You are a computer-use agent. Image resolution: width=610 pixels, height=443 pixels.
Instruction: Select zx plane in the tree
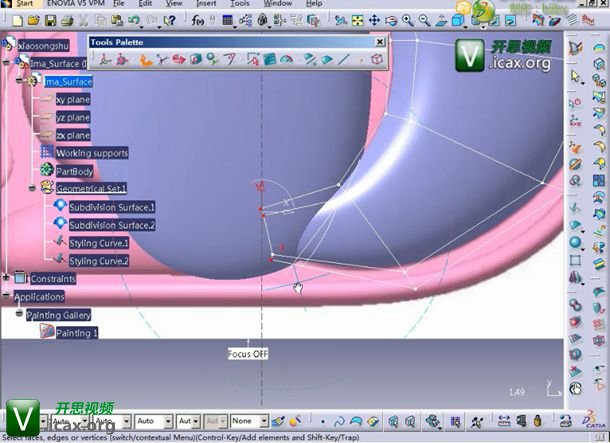coord(73,135)
